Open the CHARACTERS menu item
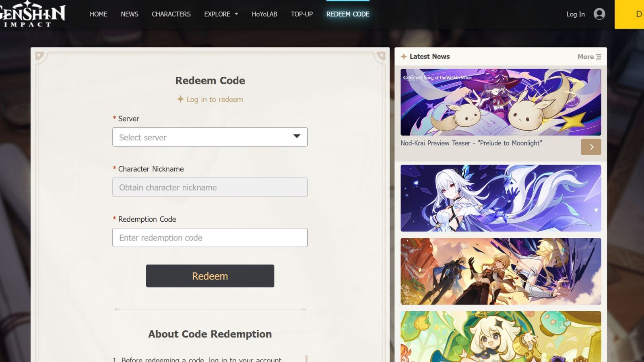This screenshot has width=644, height=362. coord(171,14)
